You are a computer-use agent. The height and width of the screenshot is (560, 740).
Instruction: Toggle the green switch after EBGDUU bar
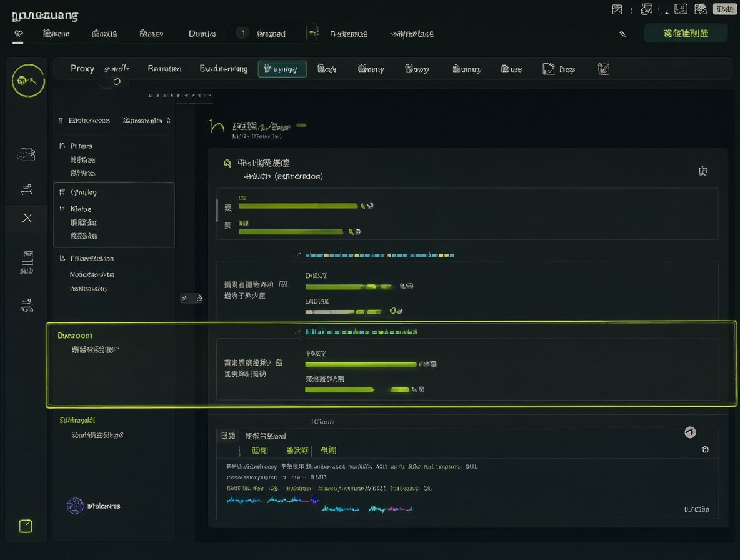(396, 311)
